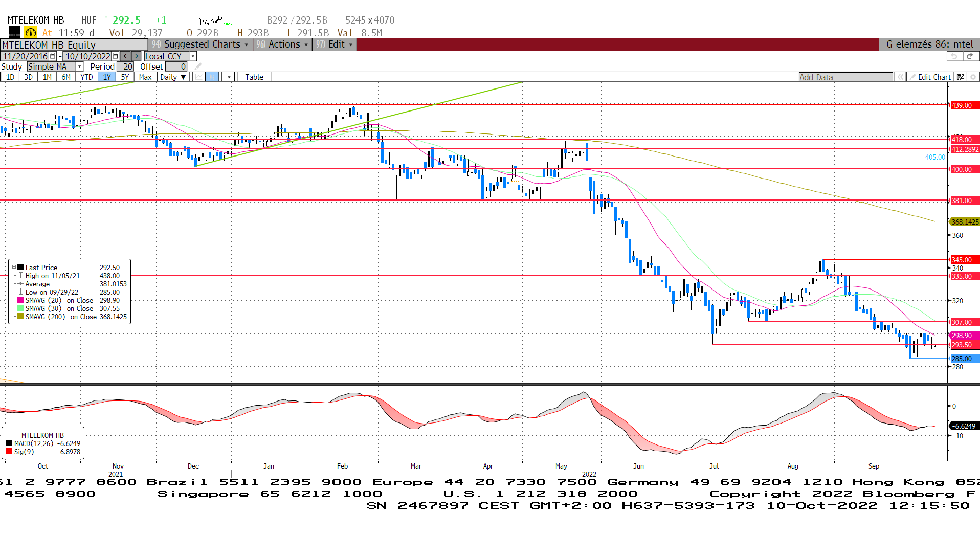Open the start date calendar picker

53,56
